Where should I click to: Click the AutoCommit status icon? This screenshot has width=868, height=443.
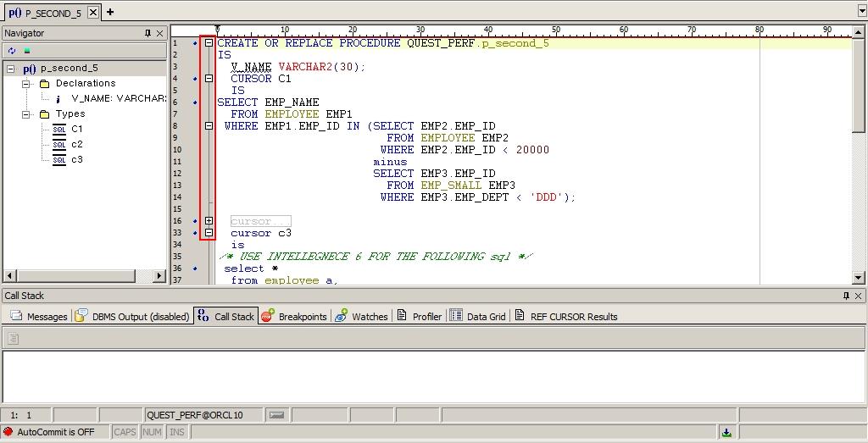[x=8, y=432]
